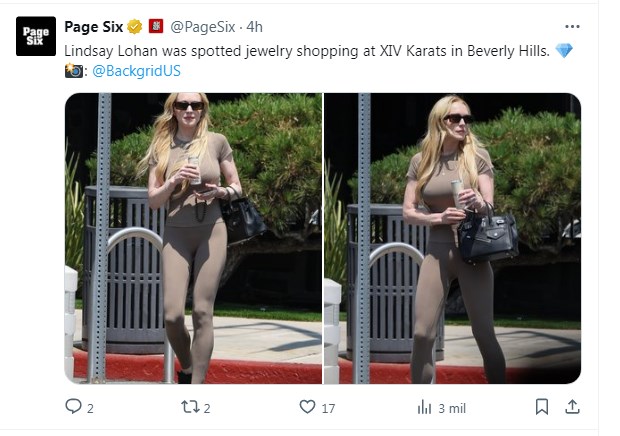Click the repost arrows icon
This screenshot has width=620, height=436.
[190, 407]
